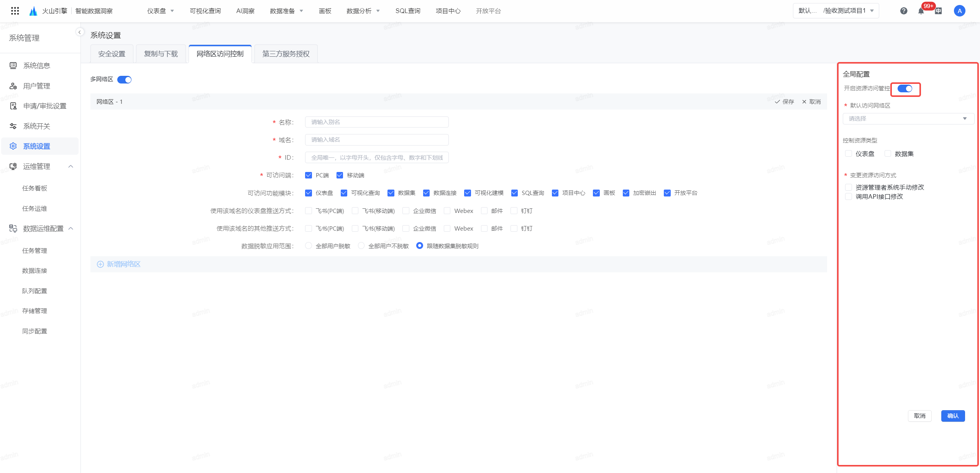The image size is (980, 473).
Task: Open 任务运维 in sidebar
Action: [34, 208]
